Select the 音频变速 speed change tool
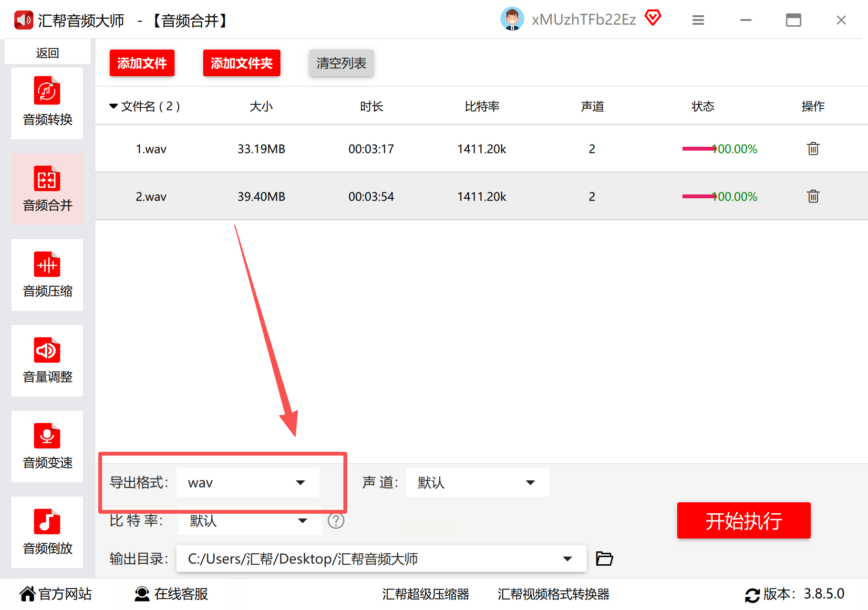 pyautogui.click(x=47, y=446)
